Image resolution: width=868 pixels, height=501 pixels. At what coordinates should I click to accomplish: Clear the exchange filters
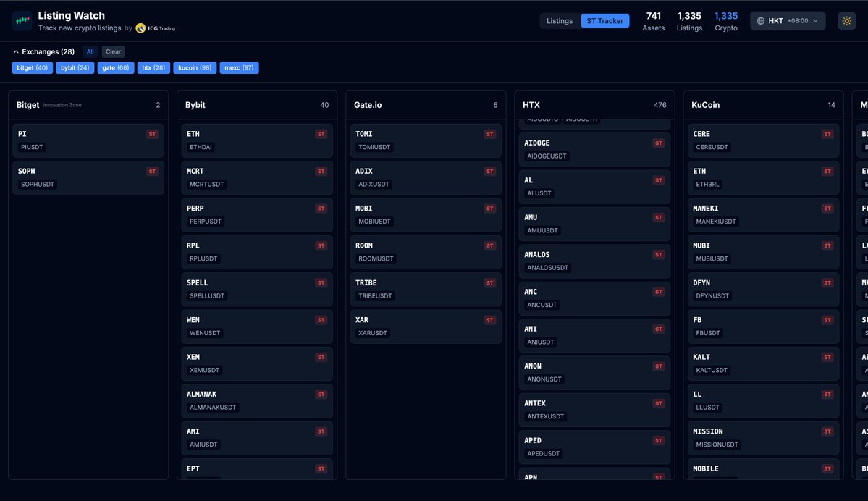tap(114, 51)
